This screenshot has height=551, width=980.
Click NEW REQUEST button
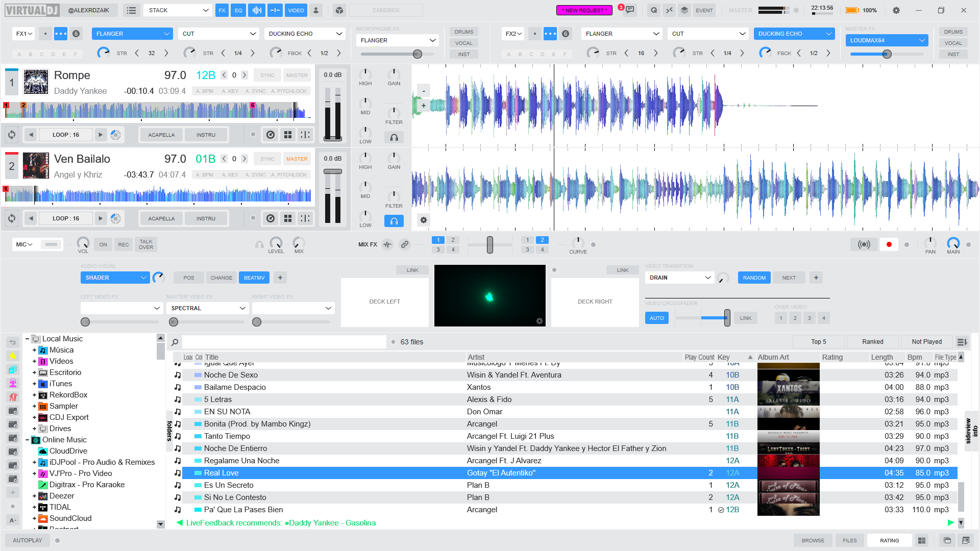click(584, 10)
